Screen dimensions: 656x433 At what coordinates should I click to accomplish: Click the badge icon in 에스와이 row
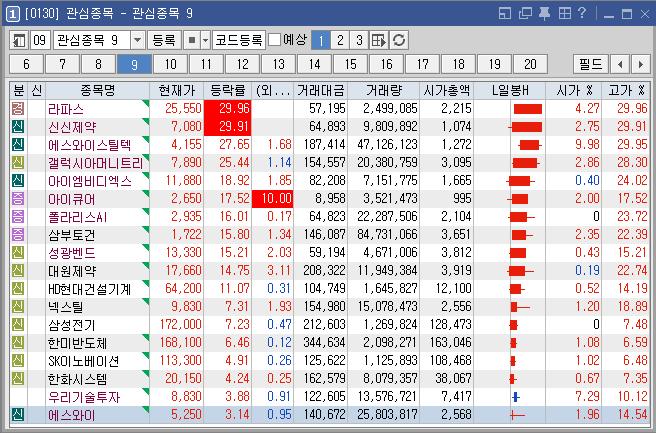tap(18, 415)
